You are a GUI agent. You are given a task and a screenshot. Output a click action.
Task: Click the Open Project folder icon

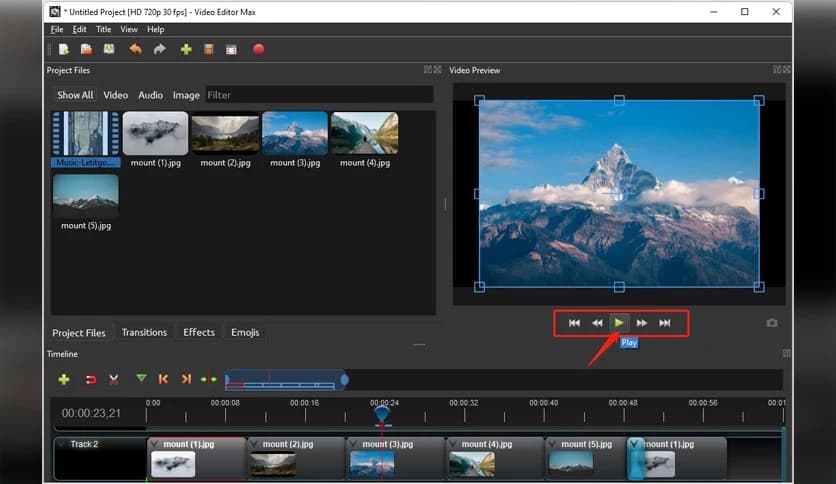click(86, 50)
